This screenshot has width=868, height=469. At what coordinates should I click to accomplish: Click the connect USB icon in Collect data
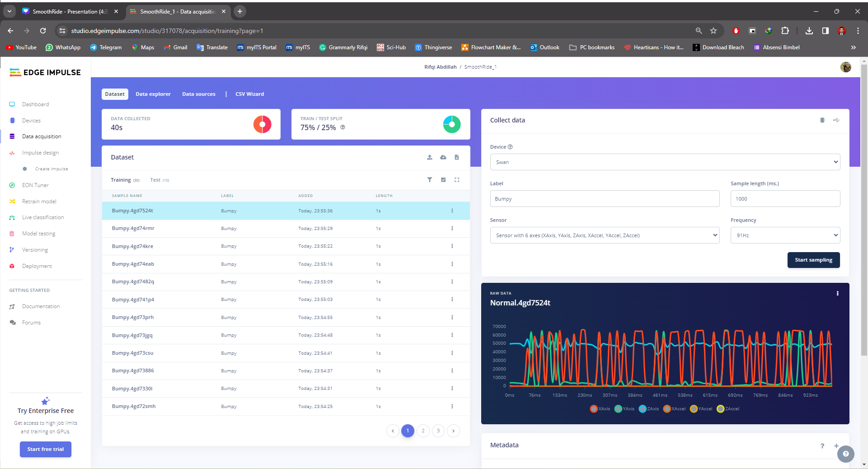(836, 120)
